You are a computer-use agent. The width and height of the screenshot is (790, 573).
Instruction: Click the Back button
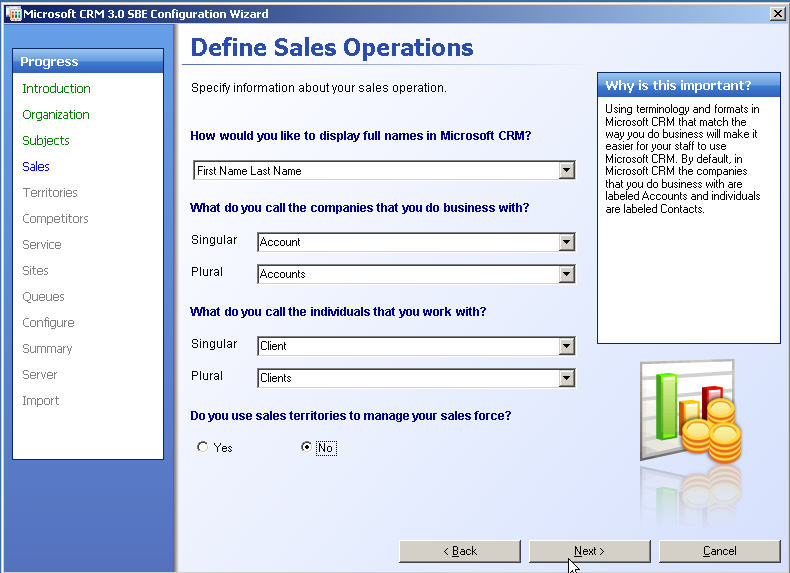coord(459,551)
